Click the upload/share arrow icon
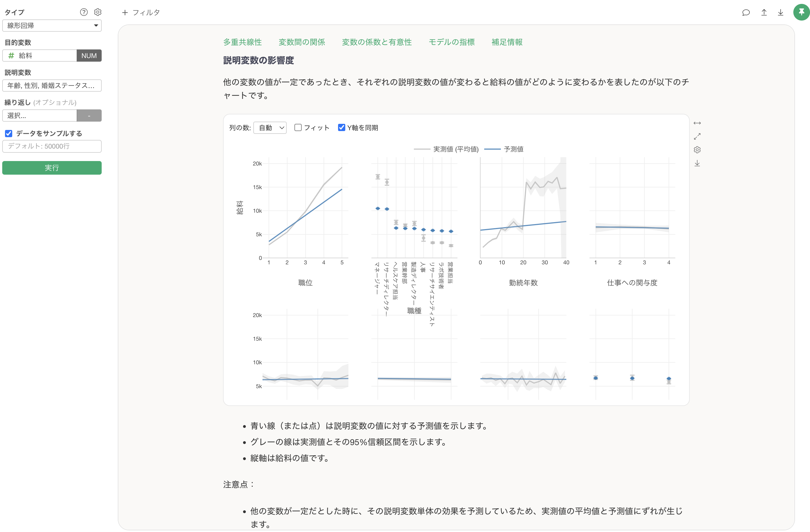 [764, 12]
